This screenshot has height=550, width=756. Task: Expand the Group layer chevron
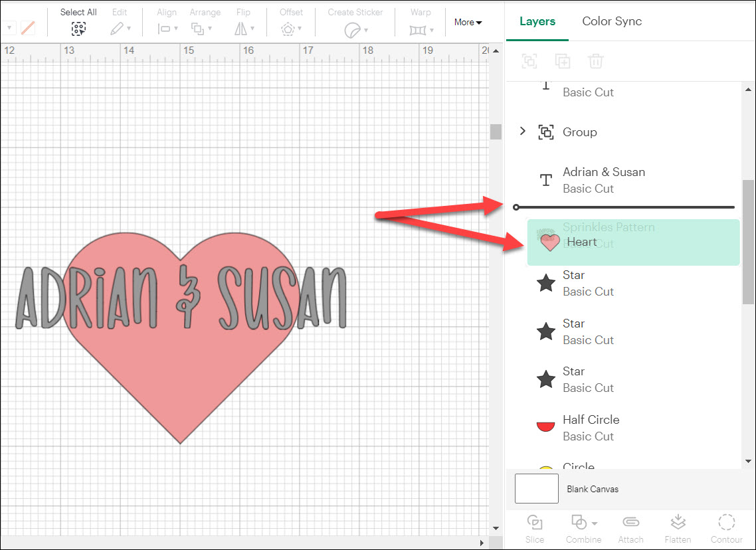523,132
